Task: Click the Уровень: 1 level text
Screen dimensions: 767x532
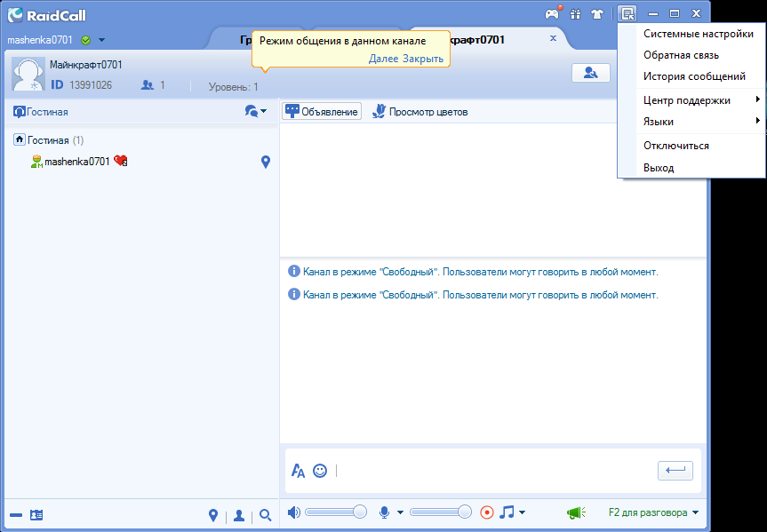Action: click(x=234, y=87)
